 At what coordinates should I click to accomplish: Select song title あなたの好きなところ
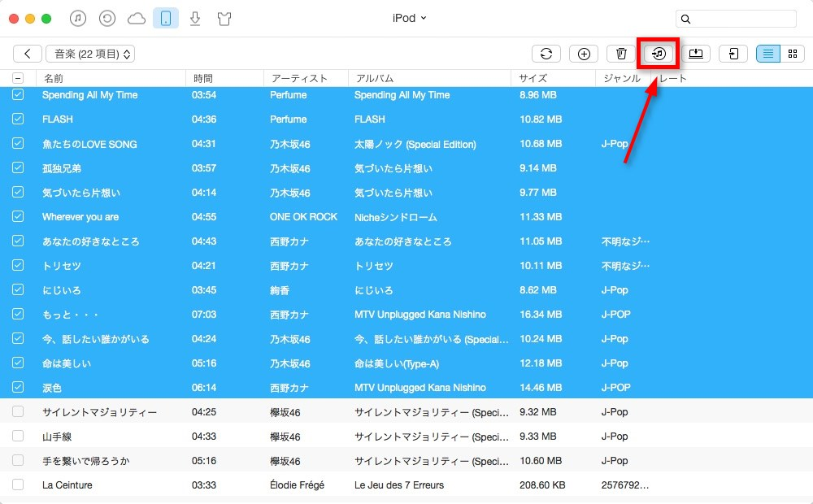pos(91,241)
